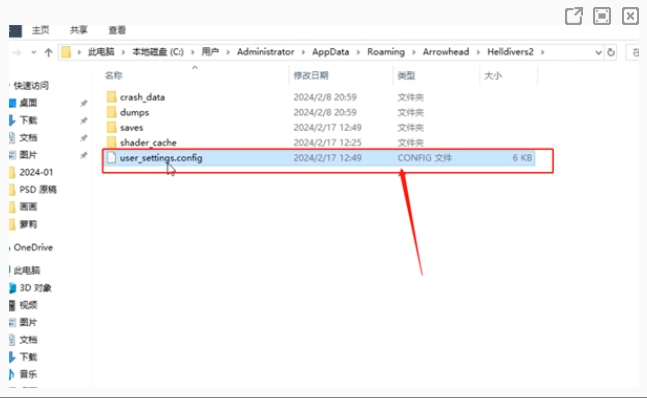647x398 pixels.
Task: Open pinned 下载 in quick access
Action: point(28,120)
